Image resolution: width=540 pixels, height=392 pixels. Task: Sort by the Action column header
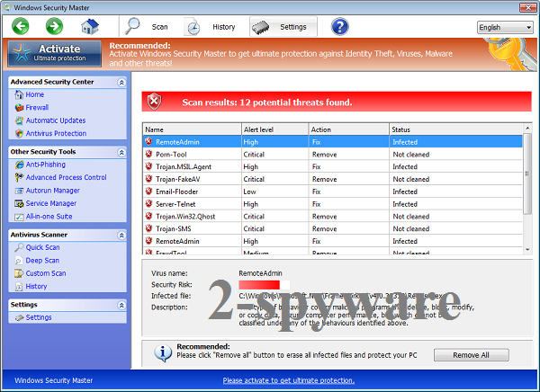[349, 129]
